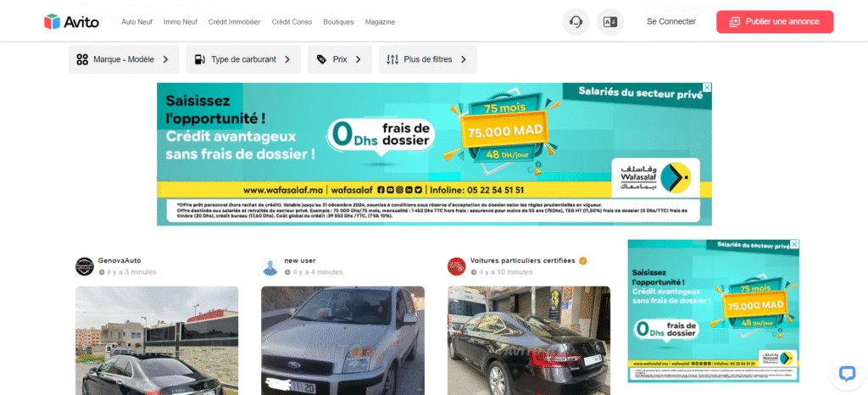Viewport: 868px width, 395px height.
Task: Go to Crédit Immobilier
Action: pyautogui.click(x=234, y=22)
